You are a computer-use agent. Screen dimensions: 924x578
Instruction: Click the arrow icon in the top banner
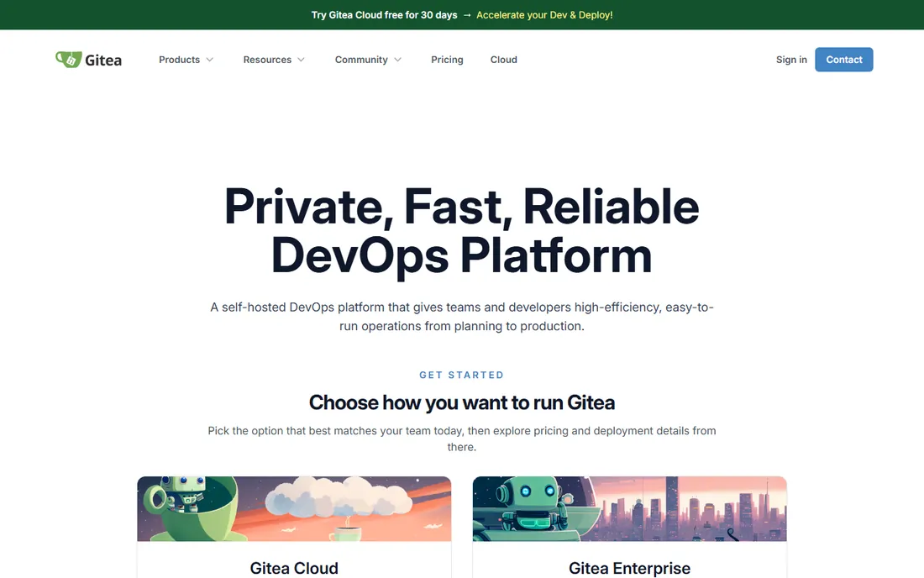[467, 15]
